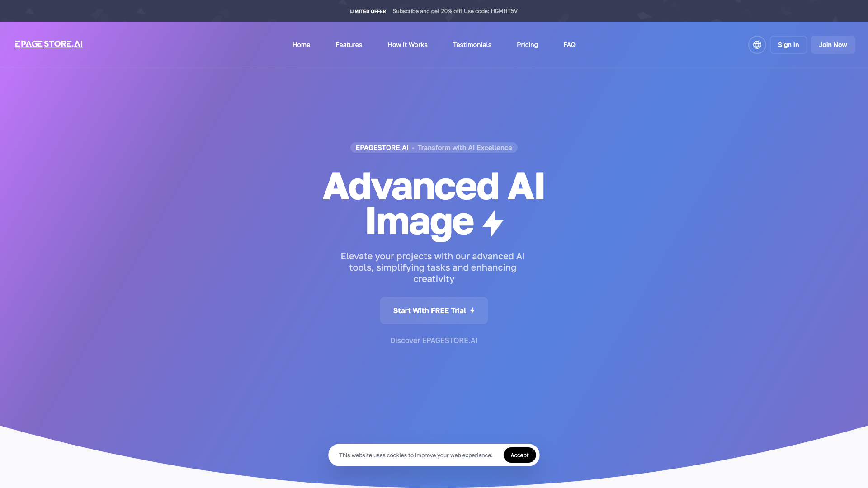Click Discover EPAGESTORE.AI link

click(434, 340)
